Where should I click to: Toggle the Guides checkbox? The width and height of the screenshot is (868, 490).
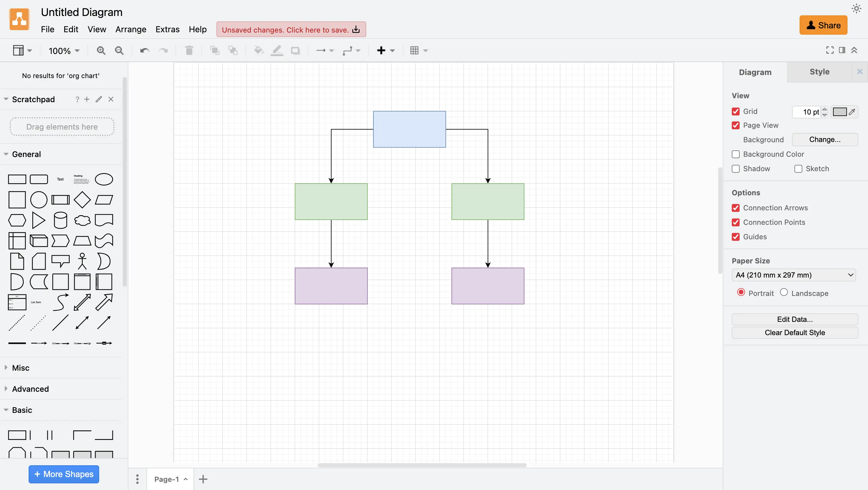tap(736, 237)
